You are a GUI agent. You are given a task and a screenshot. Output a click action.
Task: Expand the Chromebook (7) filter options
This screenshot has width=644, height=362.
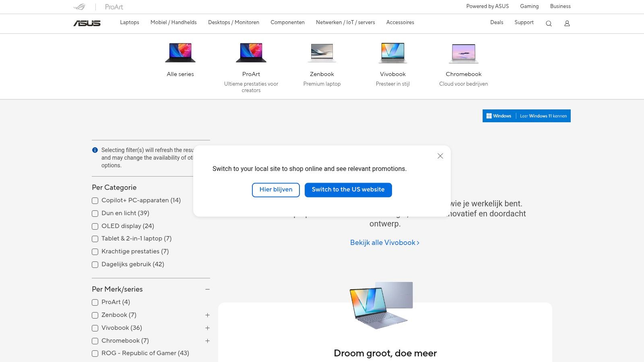point(207,341)
